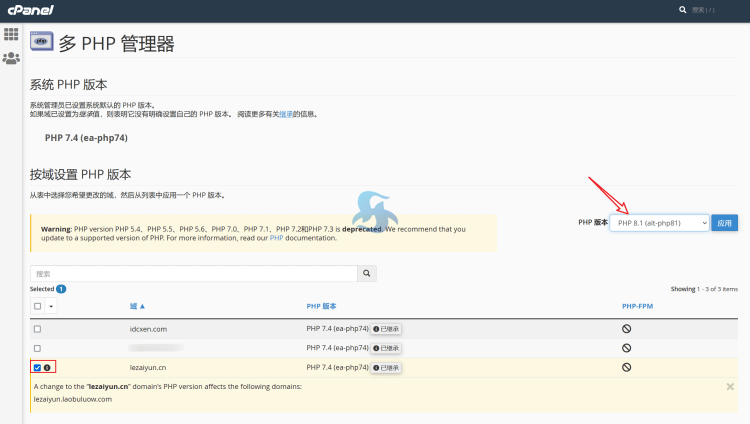
Task: Click the domain search magnifier button
Action: point(367,273)
